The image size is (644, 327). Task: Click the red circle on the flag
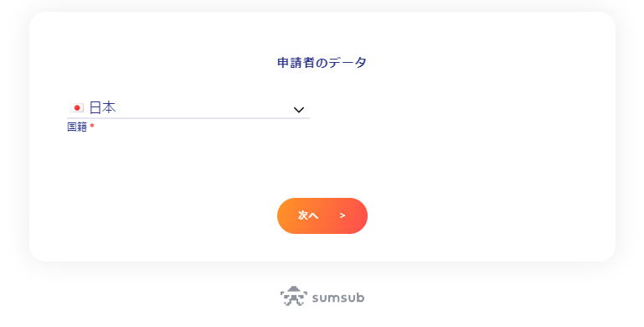77,108
